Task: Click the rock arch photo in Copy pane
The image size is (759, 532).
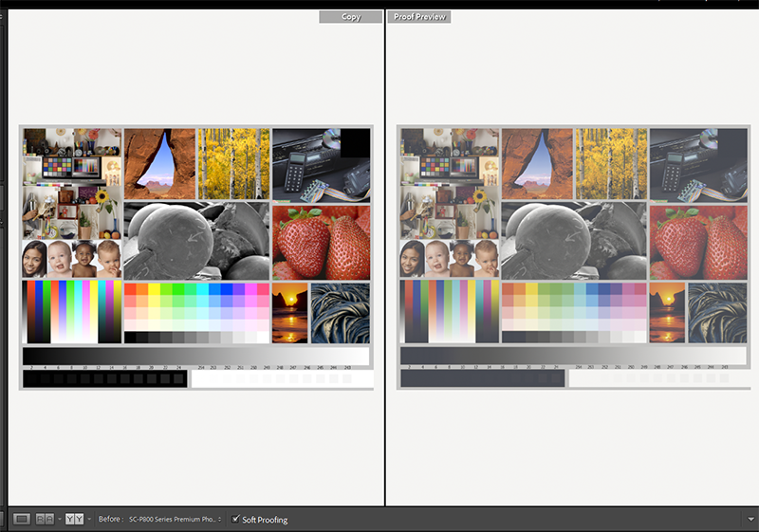Action: click(x=159, y=163)
